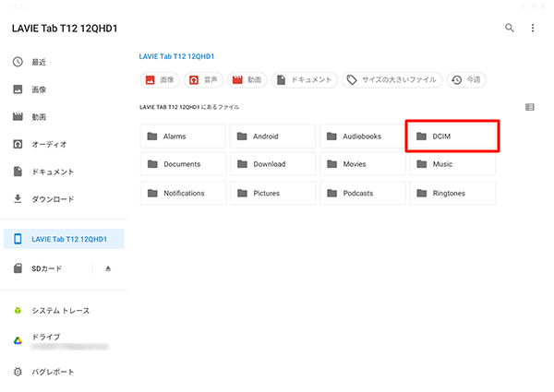Open 動画 (Videos) in sidebar
554x392 pixels.
coord(64,117)
